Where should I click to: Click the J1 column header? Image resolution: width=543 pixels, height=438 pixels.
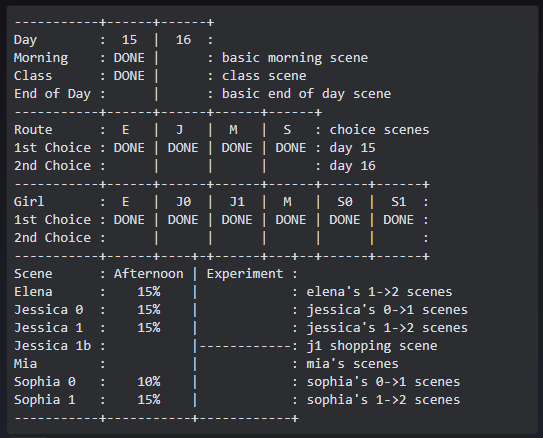[237, 202]
